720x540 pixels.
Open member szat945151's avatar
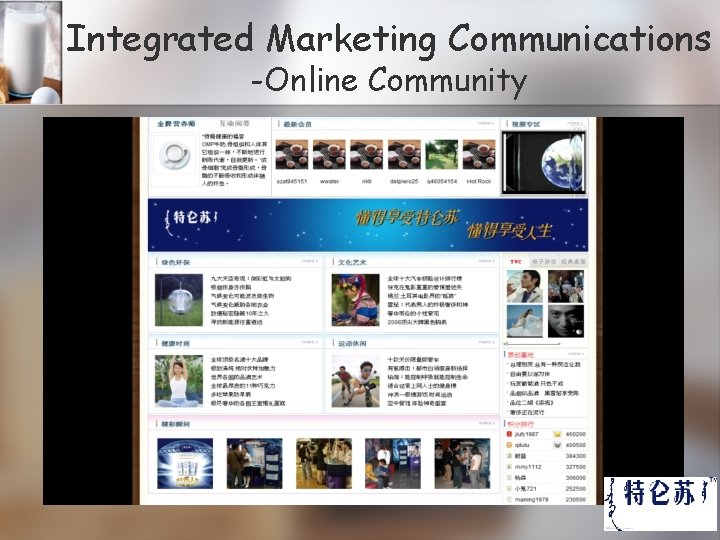[292, 155]
